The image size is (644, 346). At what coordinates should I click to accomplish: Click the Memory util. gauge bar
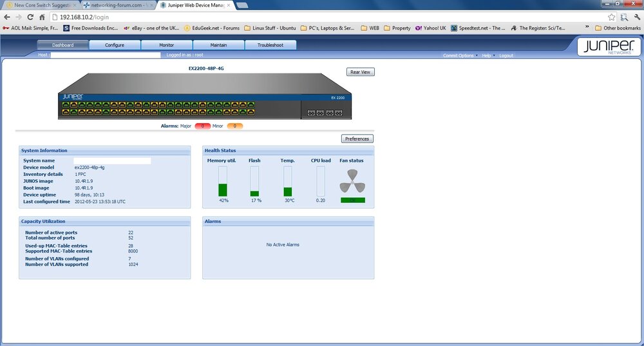click(223, 181)
